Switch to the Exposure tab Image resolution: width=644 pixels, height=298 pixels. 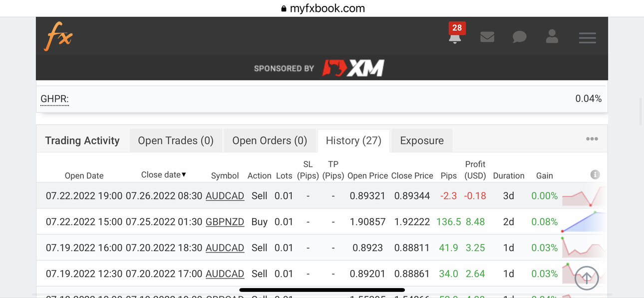pos(422,140)
